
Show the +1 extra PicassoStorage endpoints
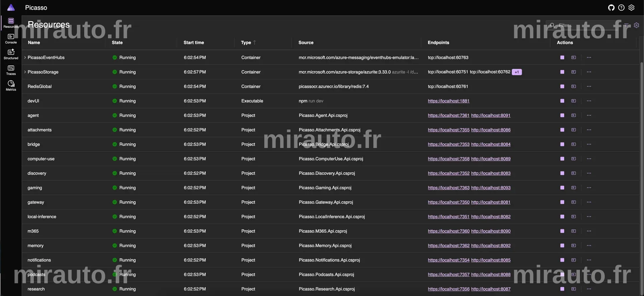517,72
